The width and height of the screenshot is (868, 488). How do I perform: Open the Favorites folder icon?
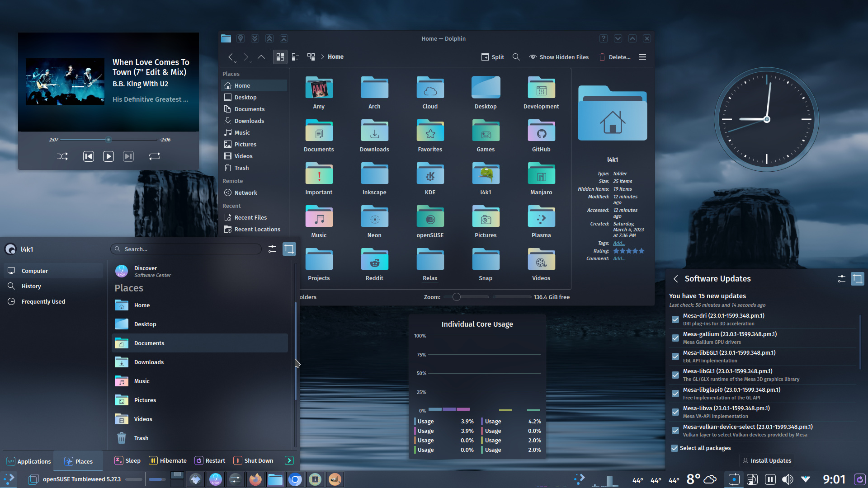pos(430,136)
